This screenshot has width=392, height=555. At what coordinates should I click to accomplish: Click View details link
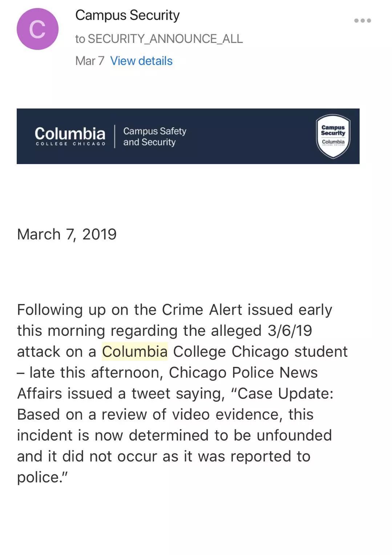point(141,61)
